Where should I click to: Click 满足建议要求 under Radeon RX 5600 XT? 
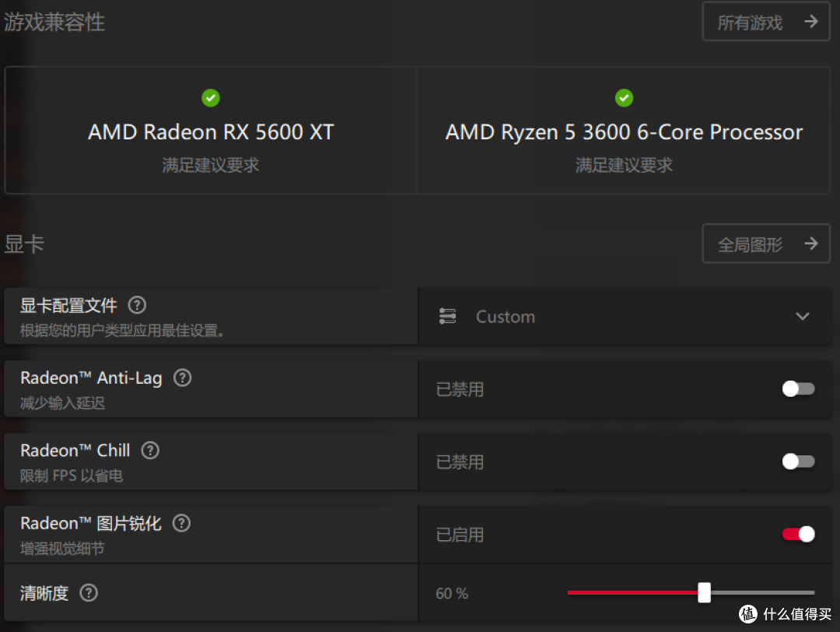coord(211,165)
